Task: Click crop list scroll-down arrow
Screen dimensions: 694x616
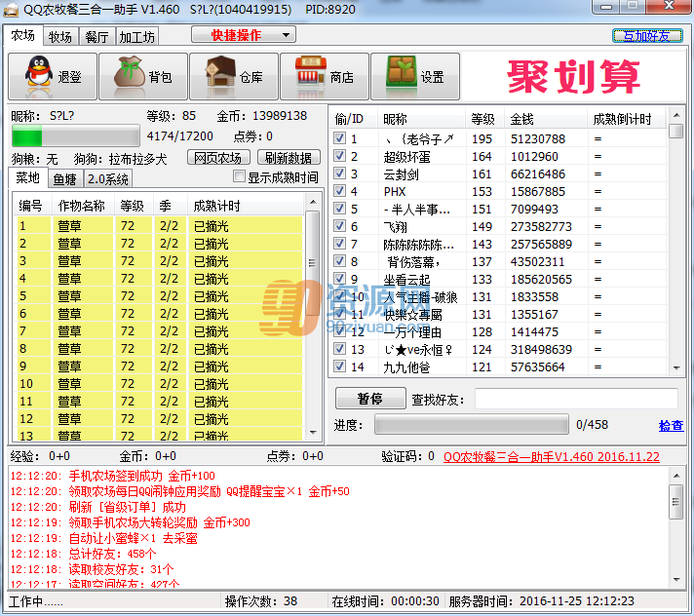Action: tap(313, 433)
